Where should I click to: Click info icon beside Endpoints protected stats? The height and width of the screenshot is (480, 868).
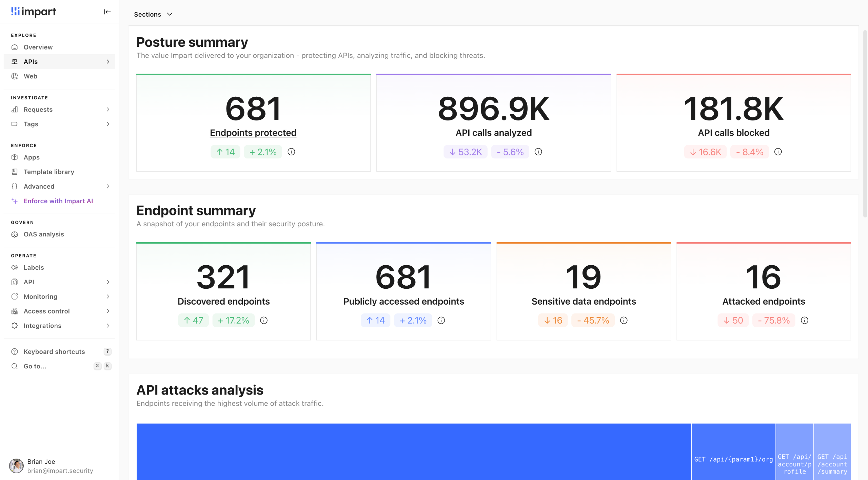coord(291,152)
